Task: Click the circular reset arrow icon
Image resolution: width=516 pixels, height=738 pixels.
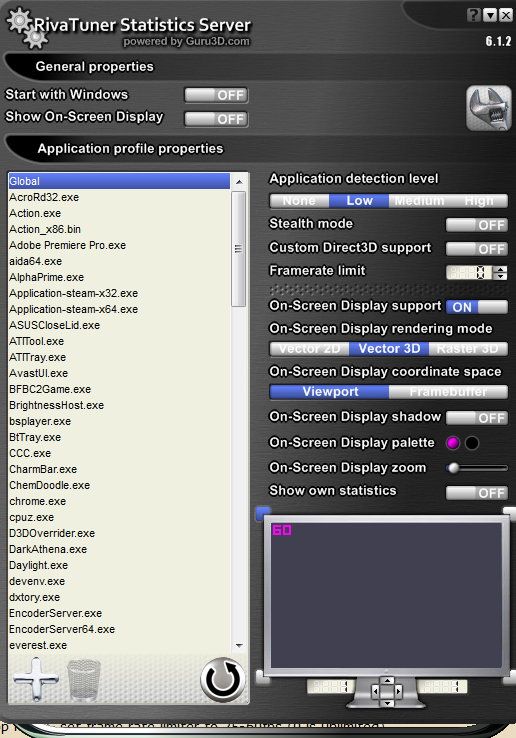Action: [x=223, y=680]
